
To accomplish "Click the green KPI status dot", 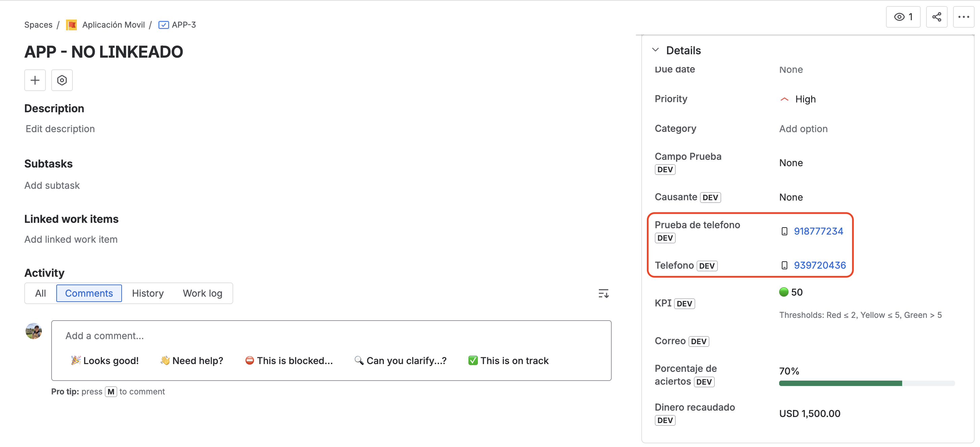I will [x=784, y=292].
